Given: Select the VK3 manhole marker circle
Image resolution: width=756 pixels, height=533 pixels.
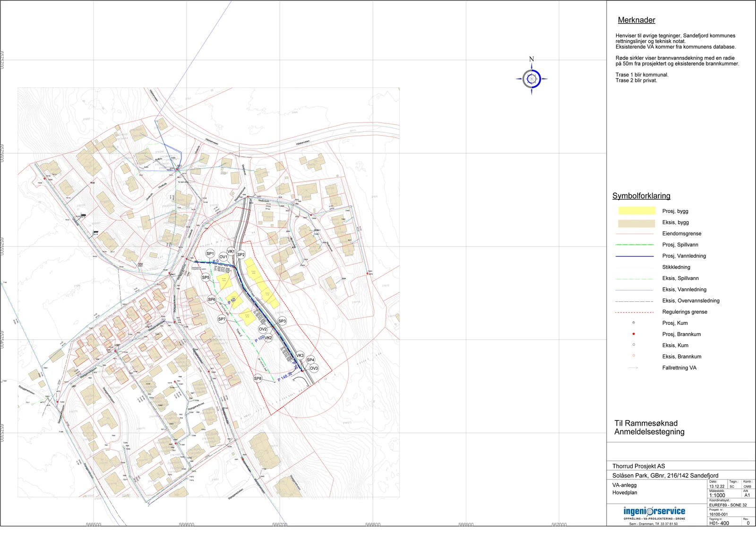Looking at the screenshot, I should [x=300, y=356].
